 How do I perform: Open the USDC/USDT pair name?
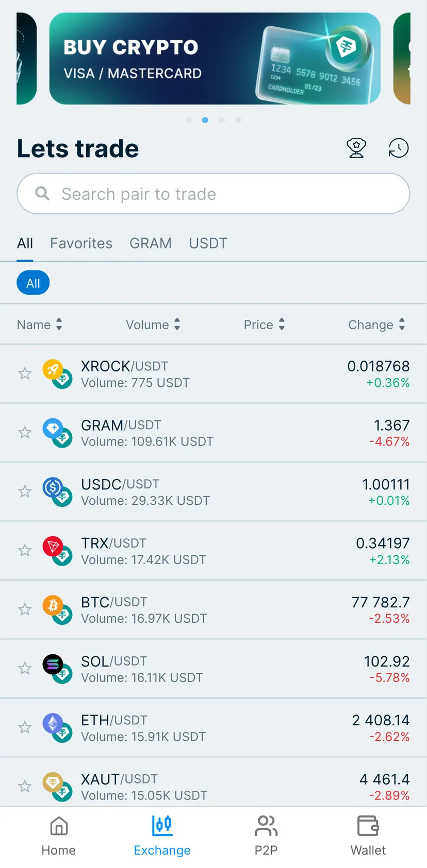(120, 484)
